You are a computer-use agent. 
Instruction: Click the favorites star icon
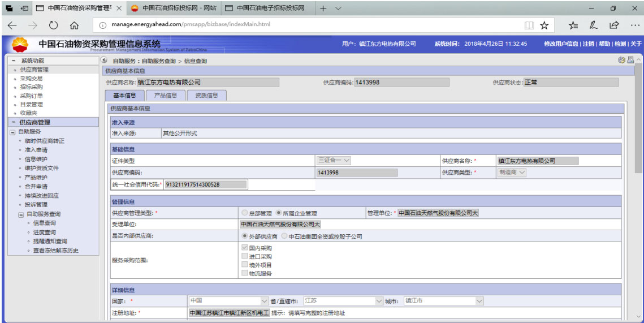[x=544, y=25]
